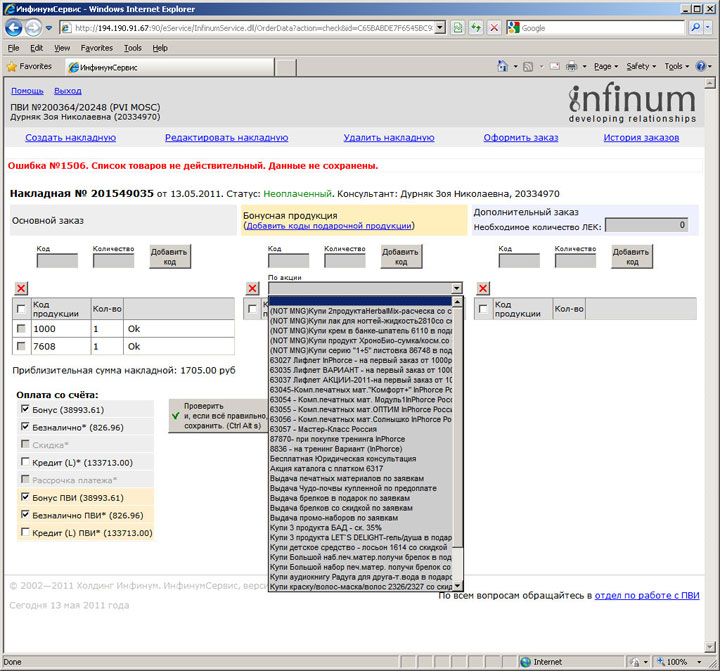Open the Page menu dropdown
720x671 pixels.
click(x=606, y=67)
